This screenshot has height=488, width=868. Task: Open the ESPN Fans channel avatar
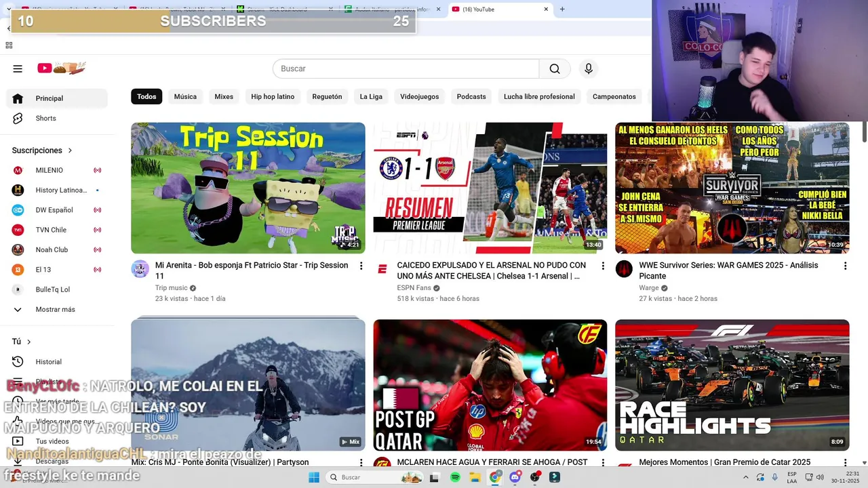click(382, 269)
